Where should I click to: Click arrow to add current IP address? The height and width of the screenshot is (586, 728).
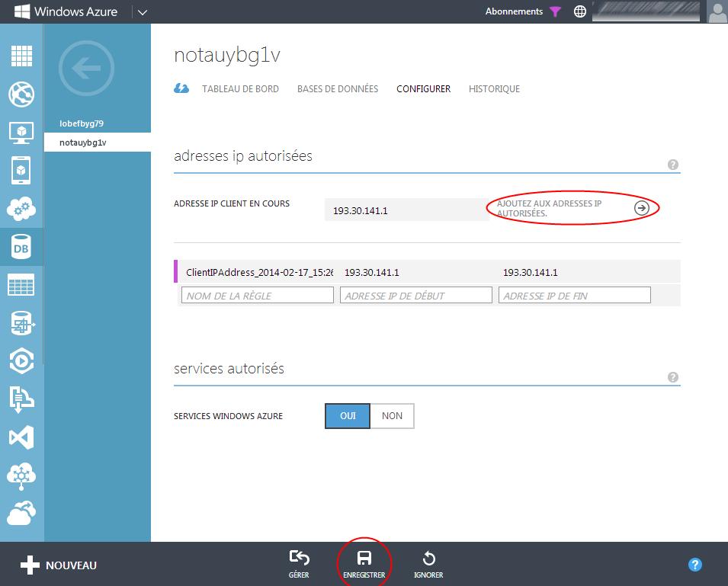642,208
